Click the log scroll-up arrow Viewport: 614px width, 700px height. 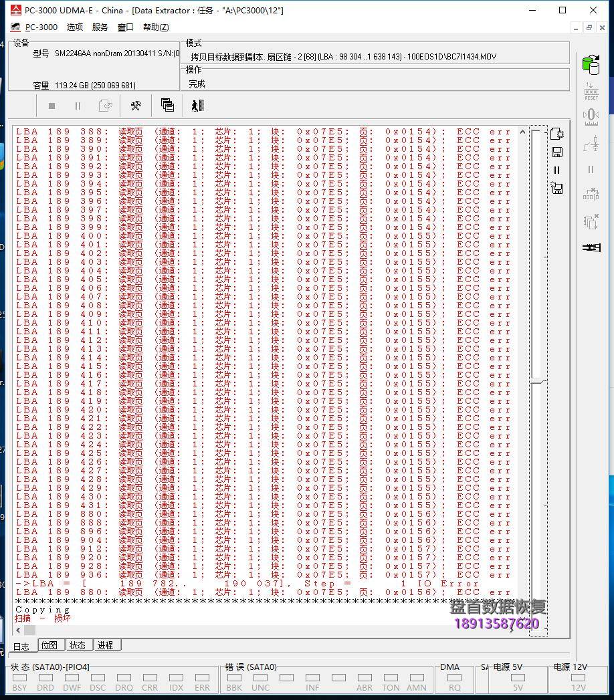522,132
